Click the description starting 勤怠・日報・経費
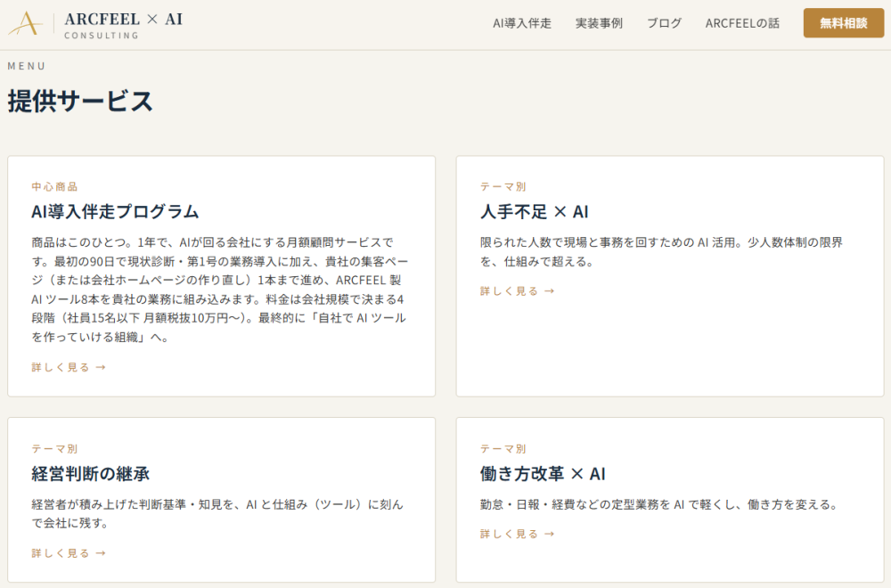 tap(659, 504)
